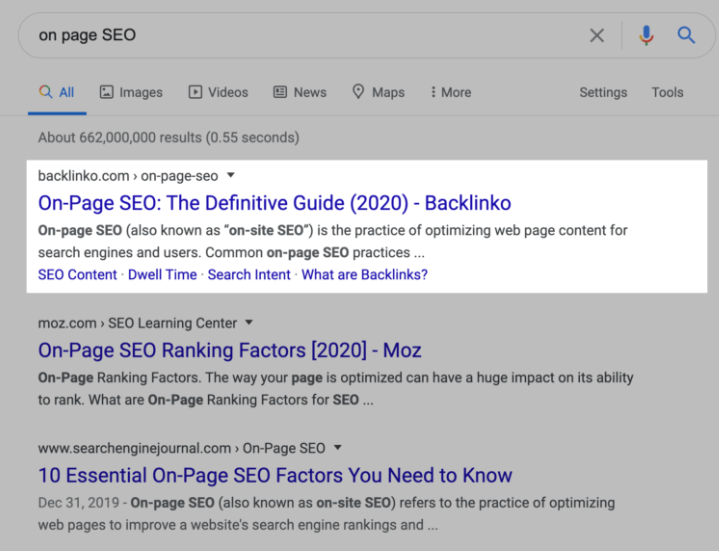Switch to the Maps tab

378,93
